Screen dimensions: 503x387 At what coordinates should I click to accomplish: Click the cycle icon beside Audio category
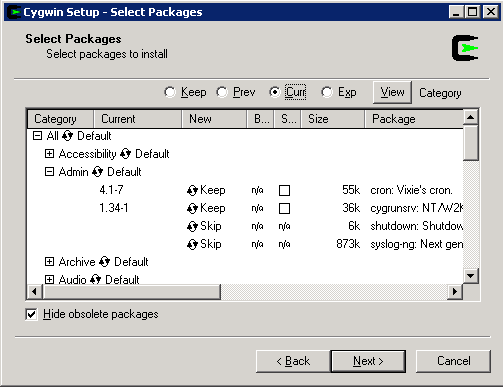pos(96,279)
